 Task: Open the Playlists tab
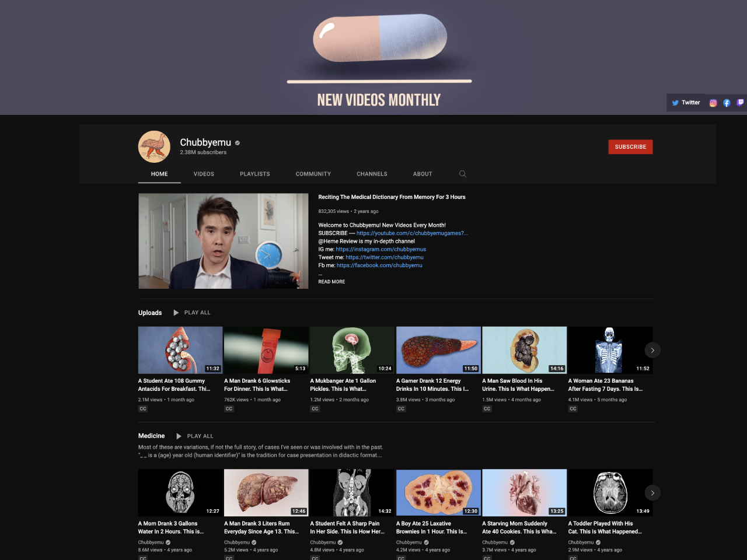(x=255, y=174)
